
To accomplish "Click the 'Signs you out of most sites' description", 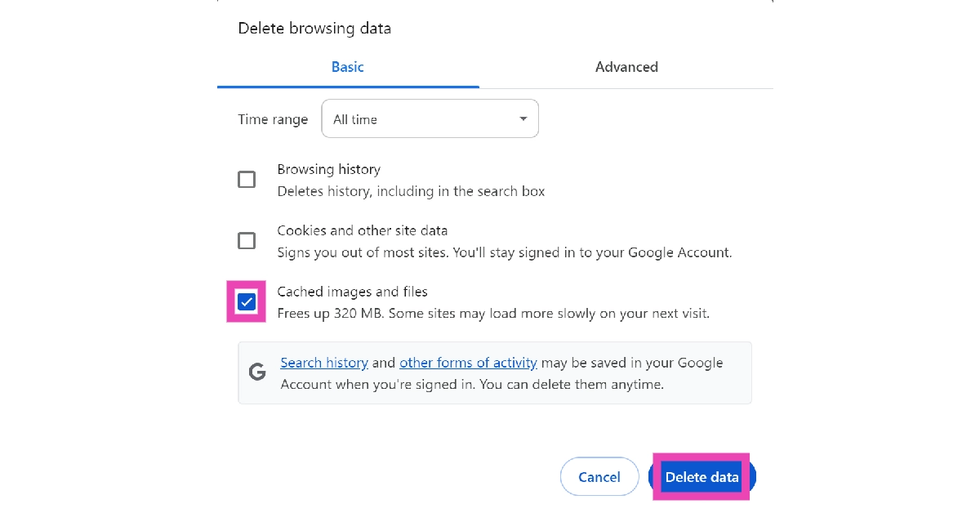I will point(504,252).
